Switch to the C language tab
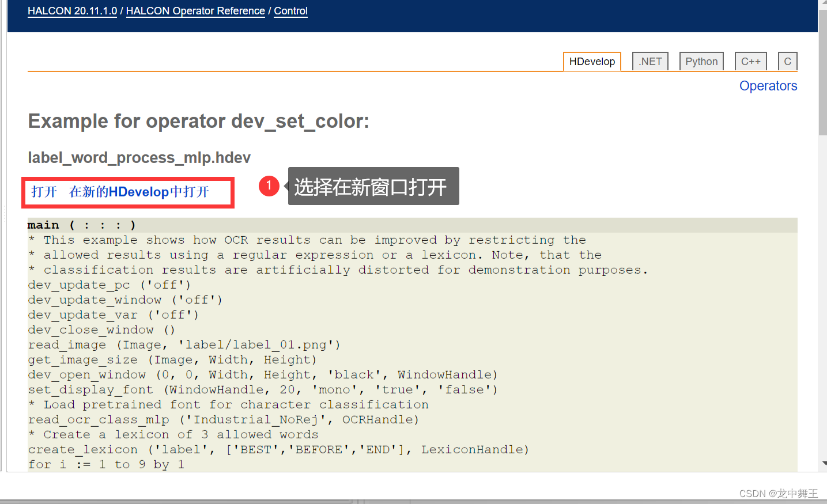This screenshot has height=504, width=827. pos(787,62)
